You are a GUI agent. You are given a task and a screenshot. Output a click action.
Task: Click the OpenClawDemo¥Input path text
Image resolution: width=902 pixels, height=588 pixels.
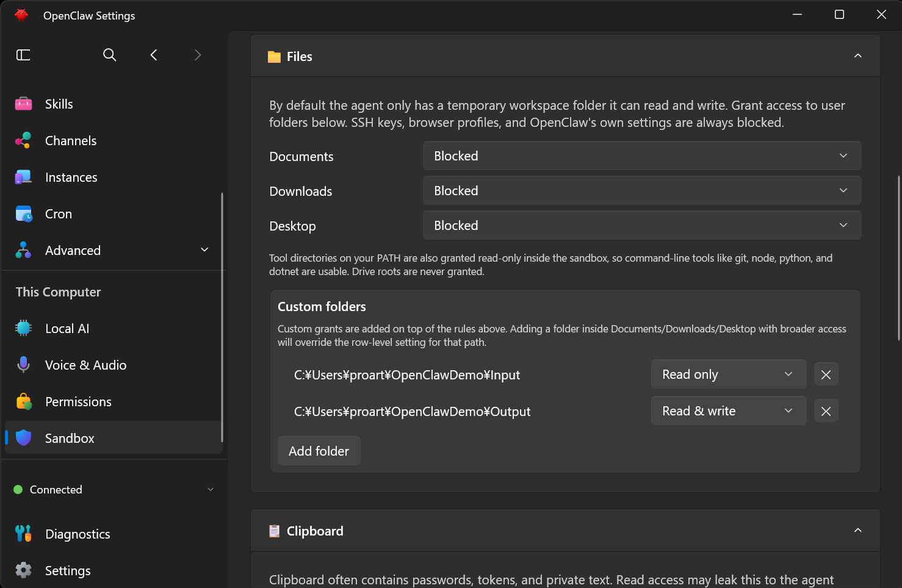407,375
